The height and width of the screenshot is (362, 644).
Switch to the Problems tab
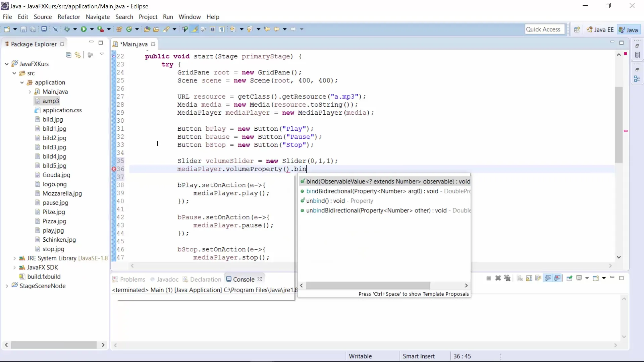[x=129, y=279]
